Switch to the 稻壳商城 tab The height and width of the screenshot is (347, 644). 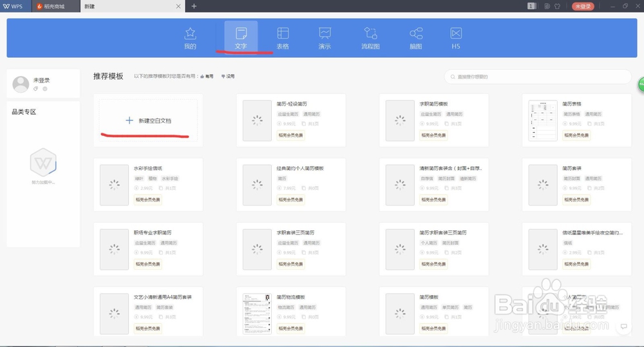(55, 6)
